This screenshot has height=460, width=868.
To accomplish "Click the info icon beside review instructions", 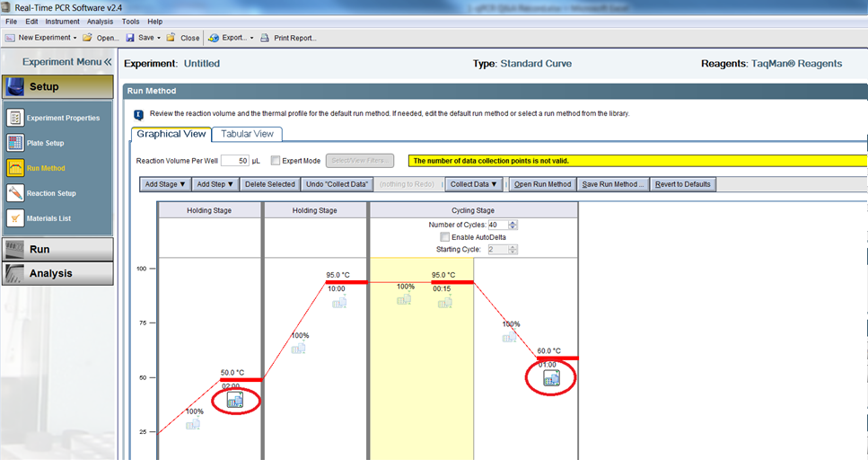I will [x=139, y=114].
